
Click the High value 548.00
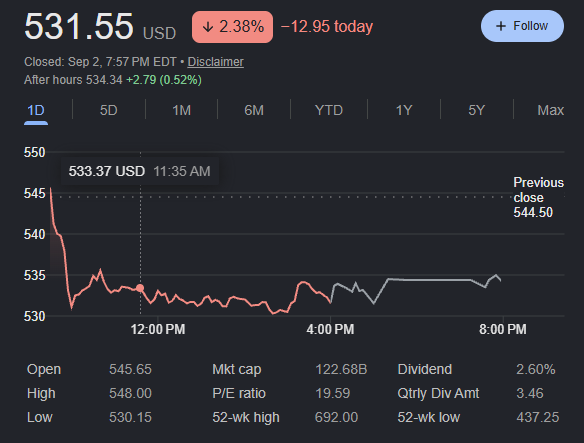tap(130, 393)
